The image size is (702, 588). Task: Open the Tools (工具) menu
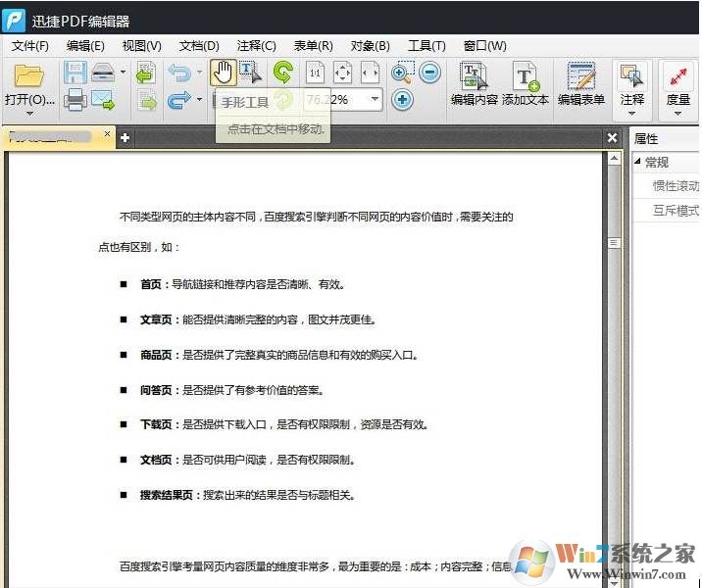pos(426,46)
